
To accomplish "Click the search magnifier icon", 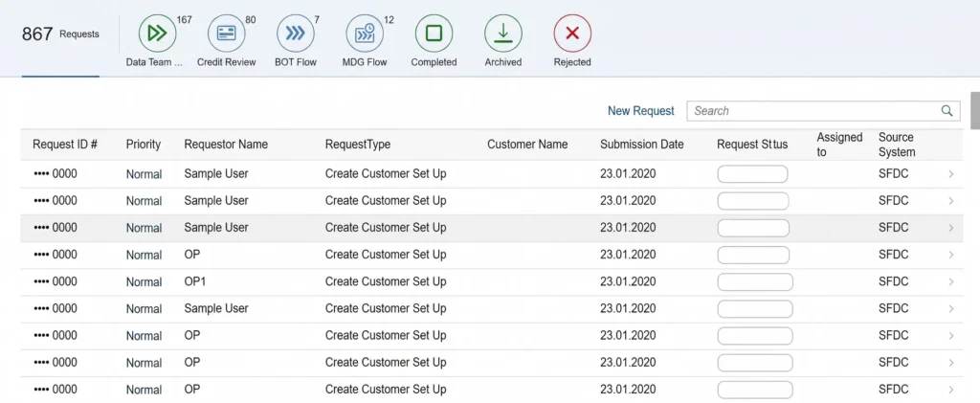I will (947, 111).
